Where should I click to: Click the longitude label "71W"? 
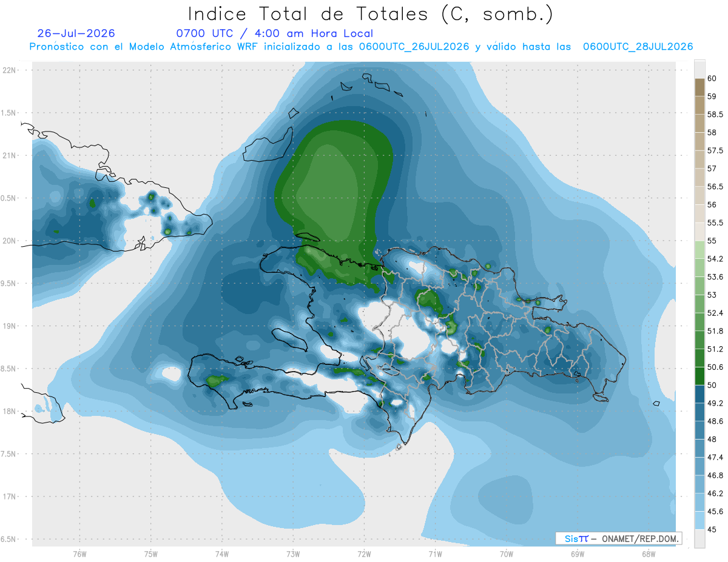(x=435, y=554)
